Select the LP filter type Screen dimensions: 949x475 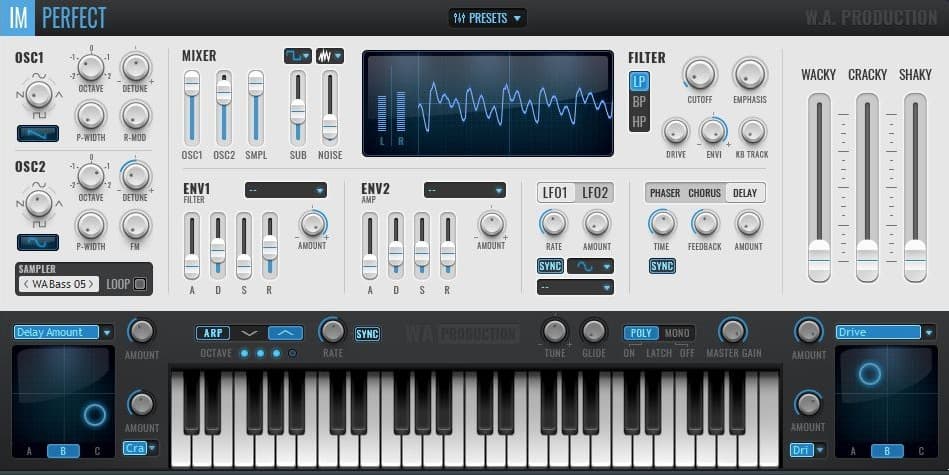639,81
